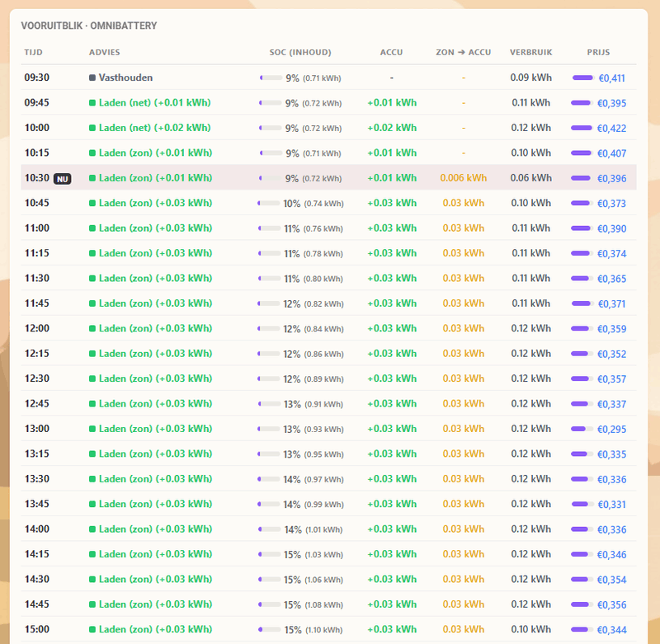
Task: Click price €0,411 in the 09:30 row
Action: click(x=611, y=78)
